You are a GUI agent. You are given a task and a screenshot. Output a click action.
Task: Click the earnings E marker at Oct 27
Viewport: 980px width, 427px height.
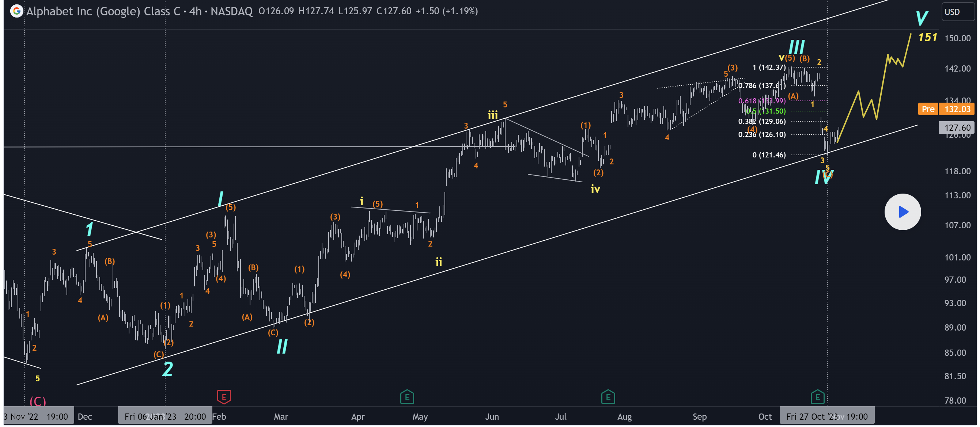(817, 397)
